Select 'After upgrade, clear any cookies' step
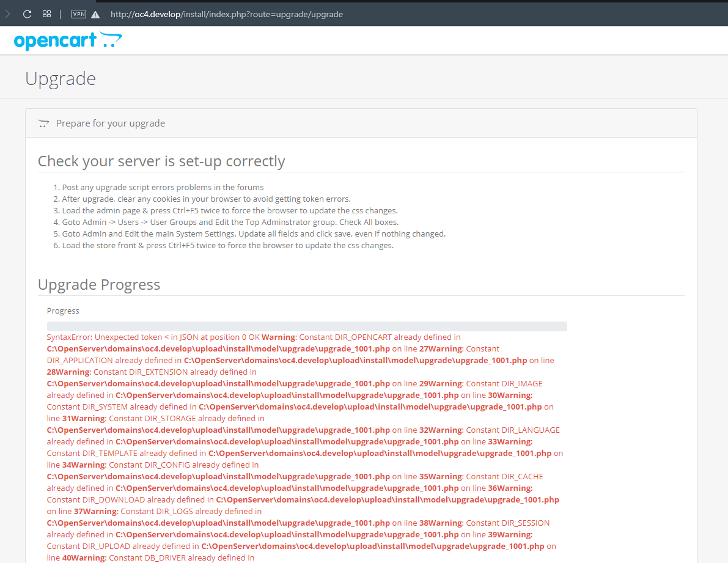 pos(206,199)
